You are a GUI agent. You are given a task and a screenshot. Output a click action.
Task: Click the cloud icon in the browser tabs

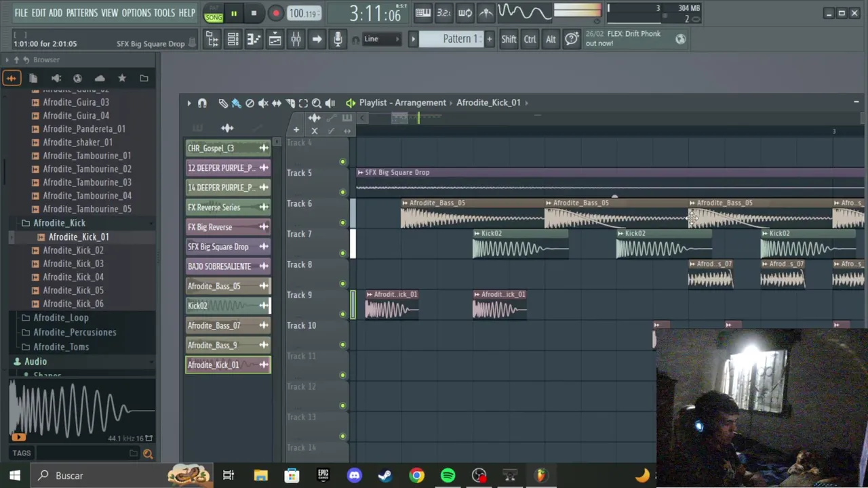pos(100,79)
